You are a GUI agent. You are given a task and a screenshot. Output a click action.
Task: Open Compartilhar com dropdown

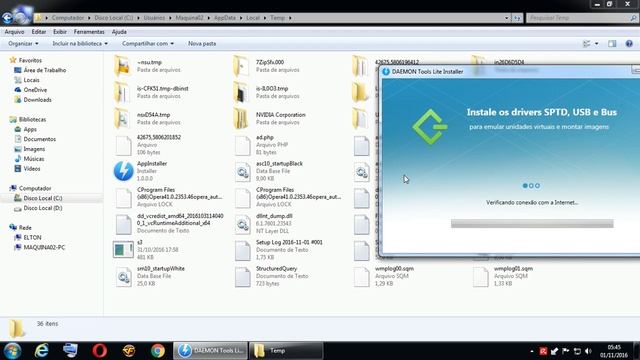(x=148, y=43)
